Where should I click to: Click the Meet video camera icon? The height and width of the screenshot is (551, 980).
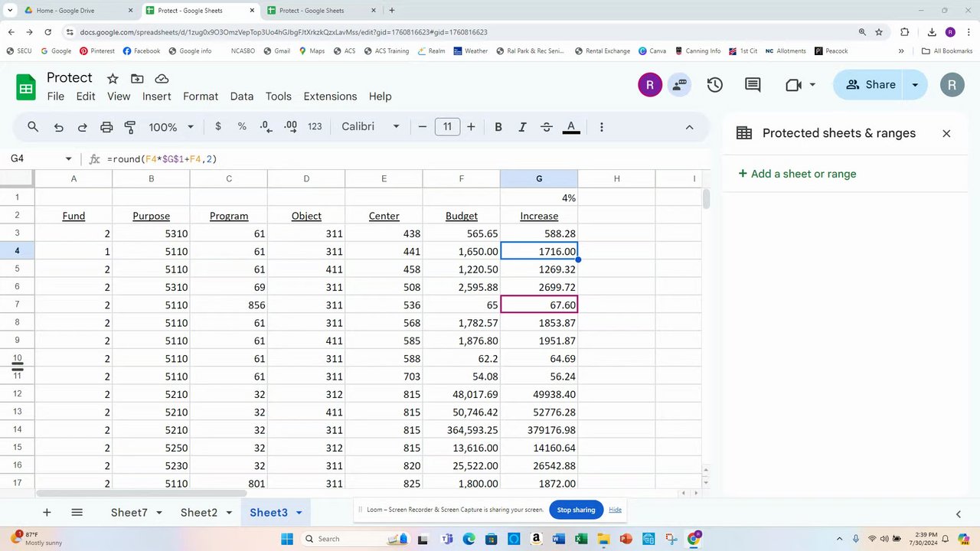coord(793,85)
